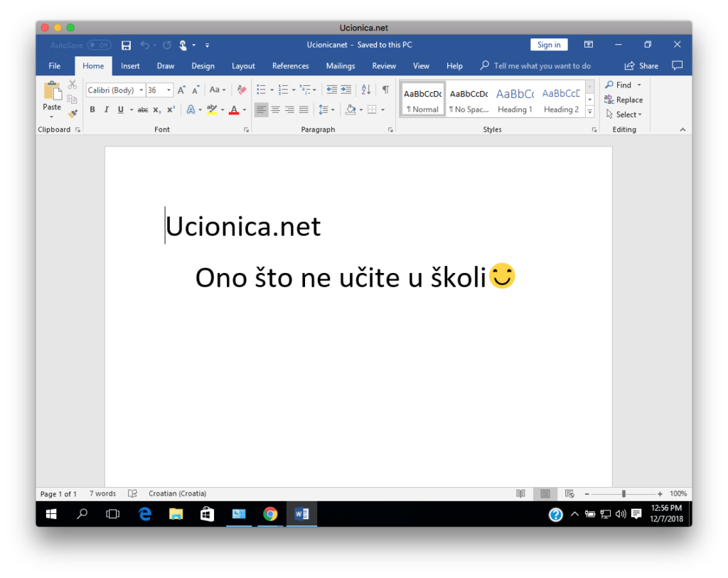
Task: Click the Sign in button
Action: coord(548,45)
